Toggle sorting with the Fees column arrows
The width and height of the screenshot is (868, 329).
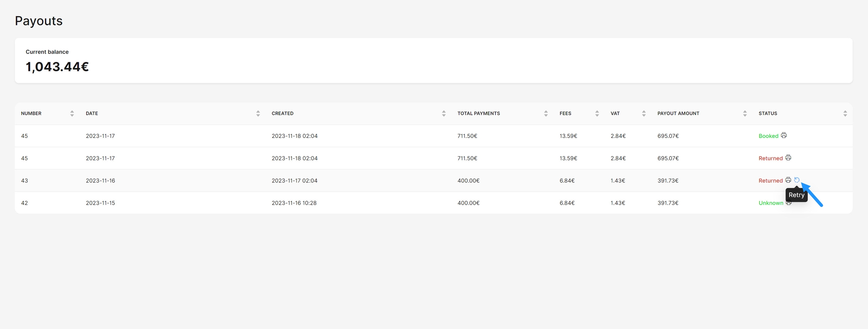(x=597, y=113)
